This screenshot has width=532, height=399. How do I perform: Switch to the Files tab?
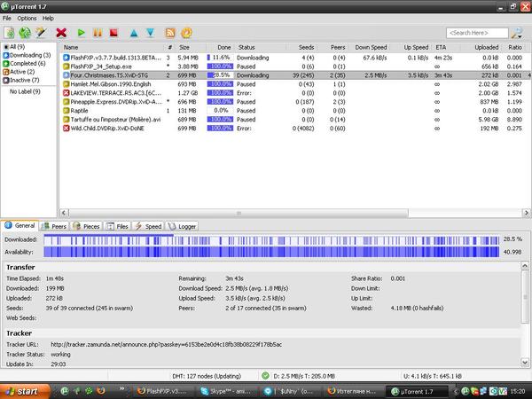click(x=117, y=226)
